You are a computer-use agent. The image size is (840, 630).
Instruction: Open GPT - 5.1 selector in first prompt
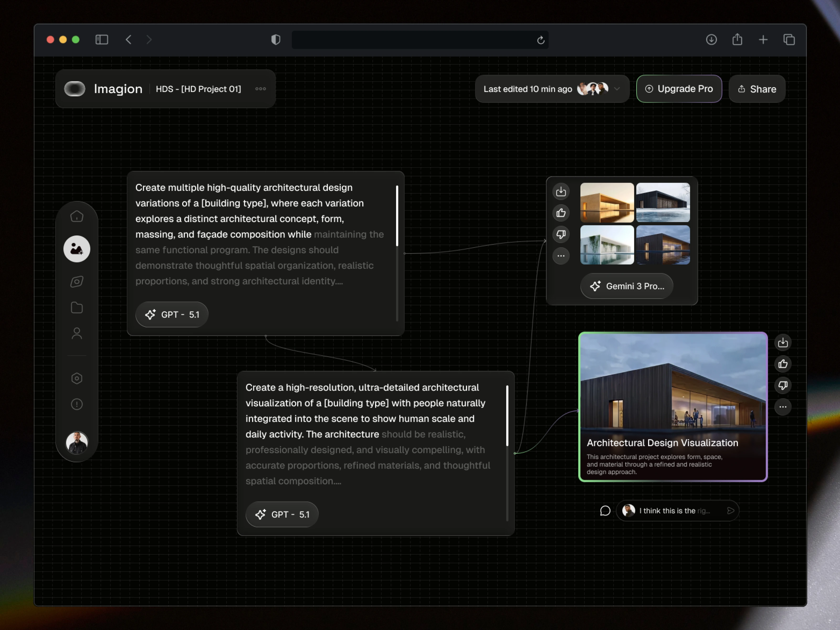click(x=172, y=314)
